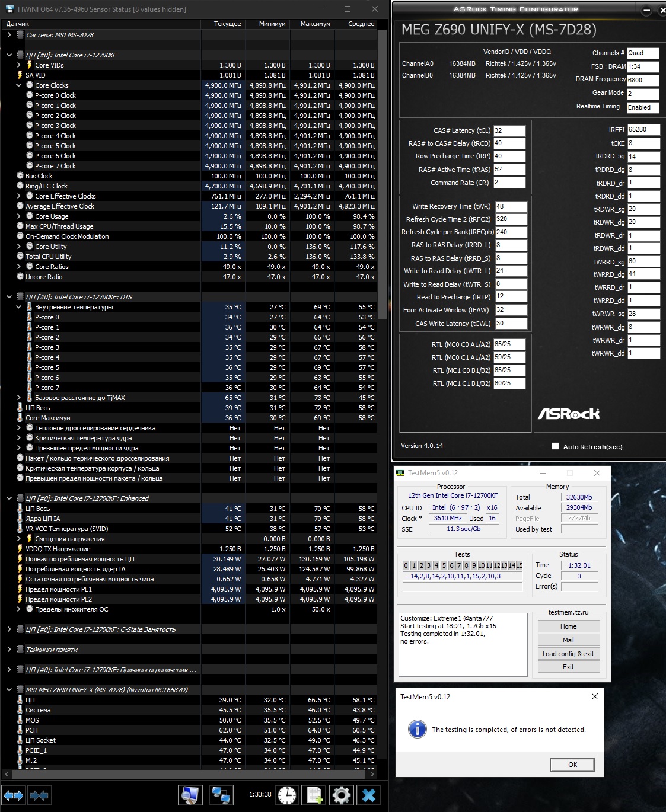Toggle the Auto Refresh(sec) checkbox
Image resolution: width=666 pixels, height=812 pixels.
click(556, 446)
